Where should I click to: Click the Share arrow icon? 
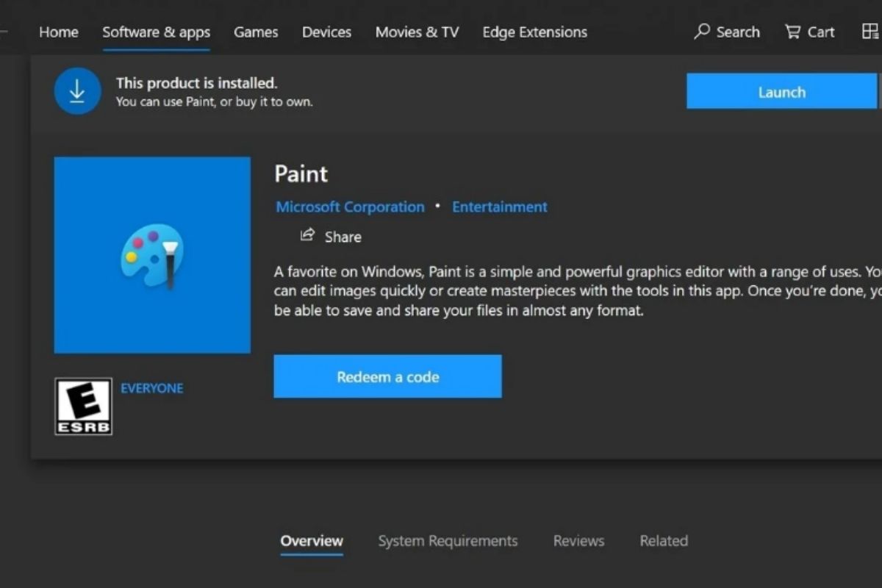307,235
